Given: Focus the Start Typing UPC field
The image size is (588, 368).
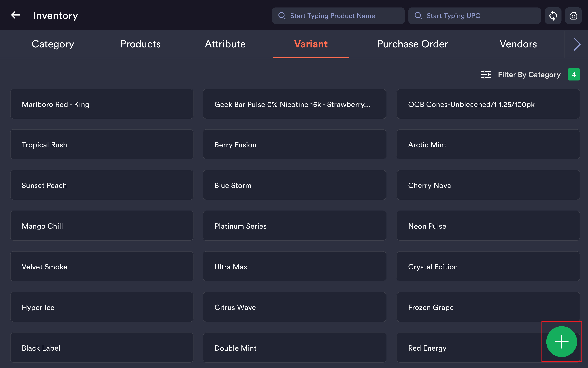Looking at the screenshot, I should tap(474, 16).
